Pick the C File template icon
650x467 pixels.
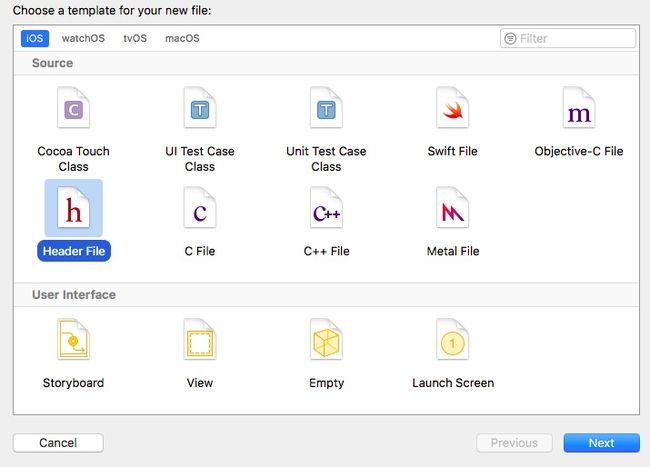pyautogui.click(x=200, y=208)
